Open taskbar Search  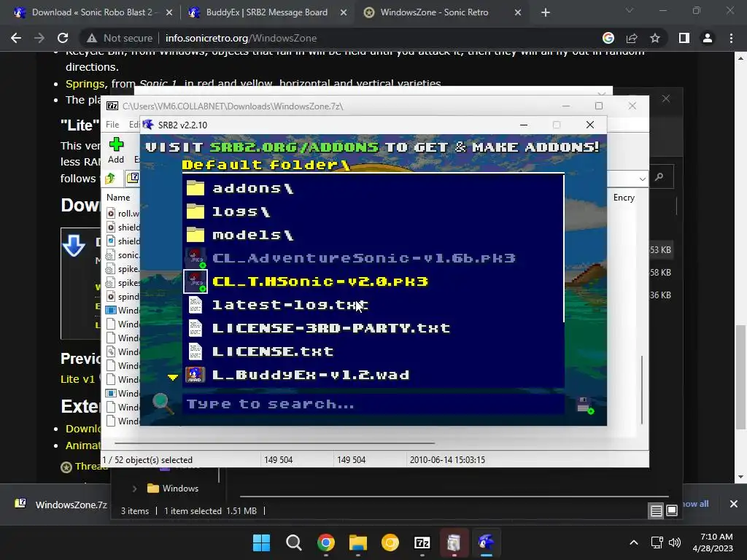pyautogui.click(x=293, y=542)
